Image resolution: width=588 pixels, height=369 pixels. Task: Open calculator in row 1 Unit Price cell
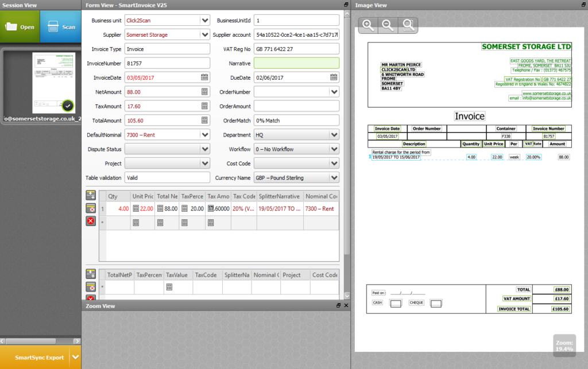(136, 209)
